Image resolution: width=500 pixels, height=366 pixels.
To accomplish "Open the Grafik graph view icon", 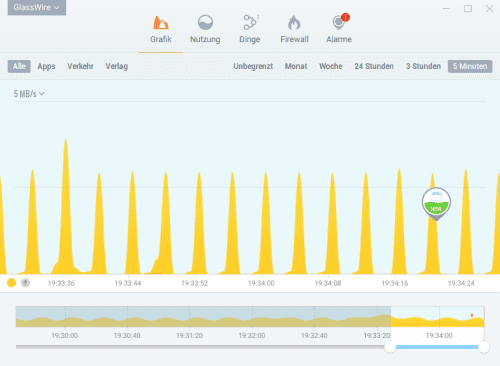I will pos(161,23).
